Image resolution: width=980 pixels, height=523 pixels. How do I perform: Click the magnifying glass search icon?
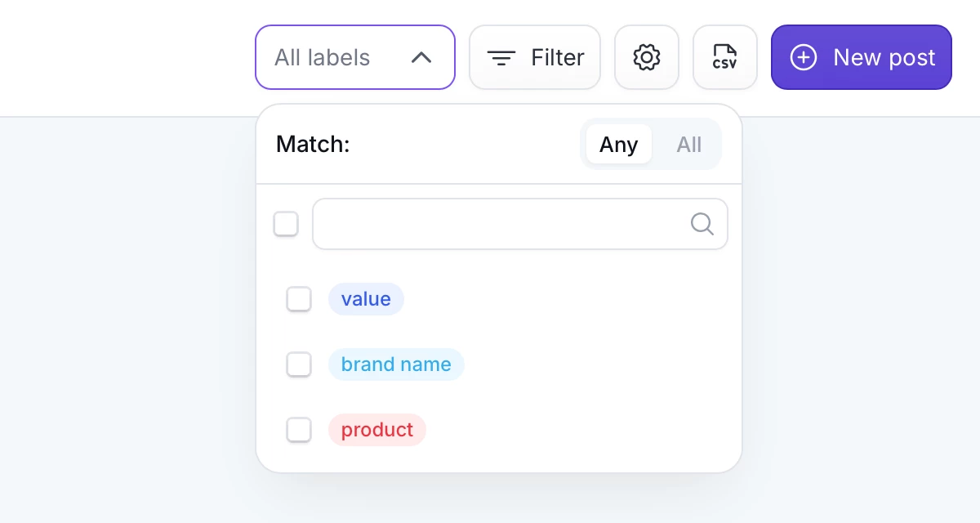coord(702,224)
